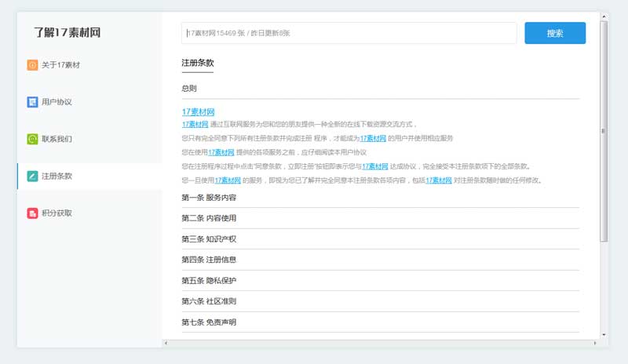The image size is (628, 364).
Task: Expand 第七条 免责声明 section
Action: tap(209, 322)
